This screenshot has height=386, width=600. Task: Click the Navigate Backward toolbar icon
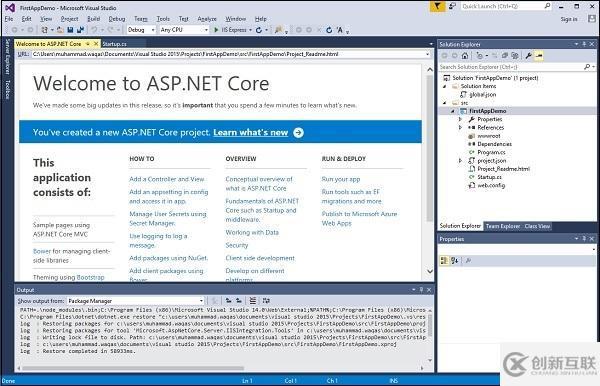(x=15, y=30)
